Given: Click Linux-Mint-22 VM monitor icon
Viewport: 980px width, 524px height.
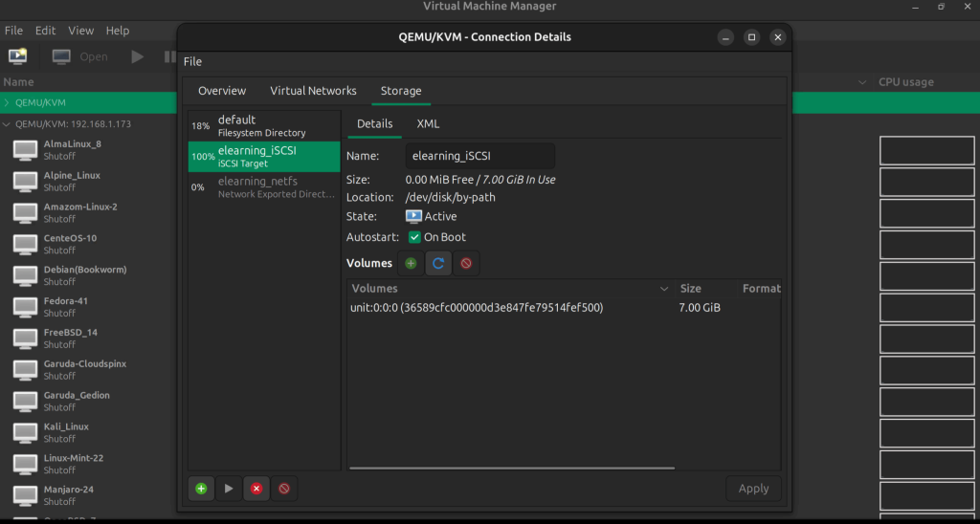Looking at the screenshot, I should pos(26,464).
